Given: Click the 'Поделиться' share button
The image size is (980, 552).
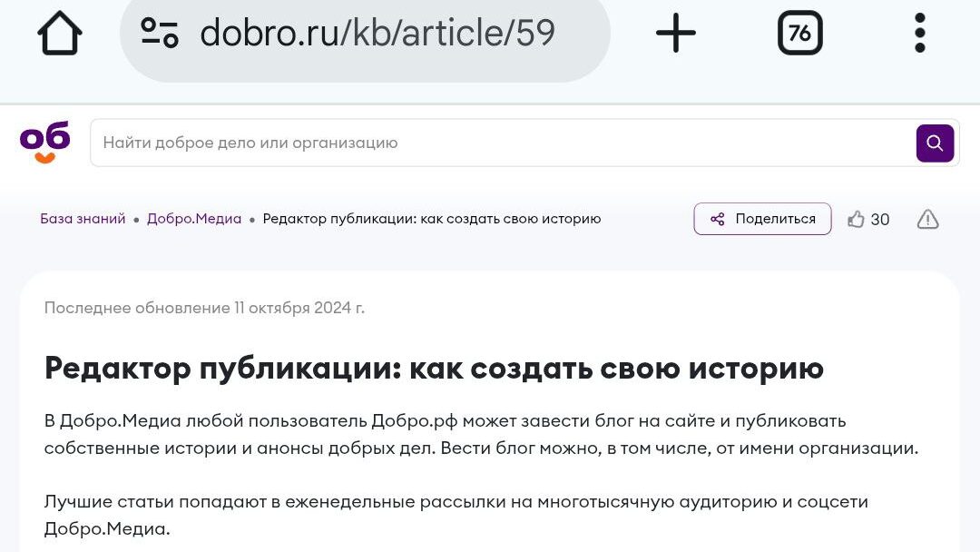Looking at the screenshot, I should pos(762,219).
